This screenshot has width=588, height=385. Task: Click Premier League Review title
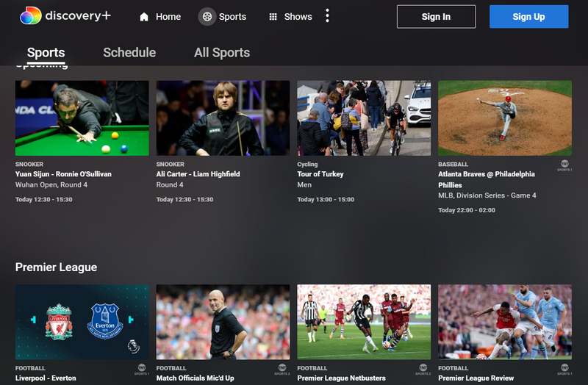coord(476,378)
